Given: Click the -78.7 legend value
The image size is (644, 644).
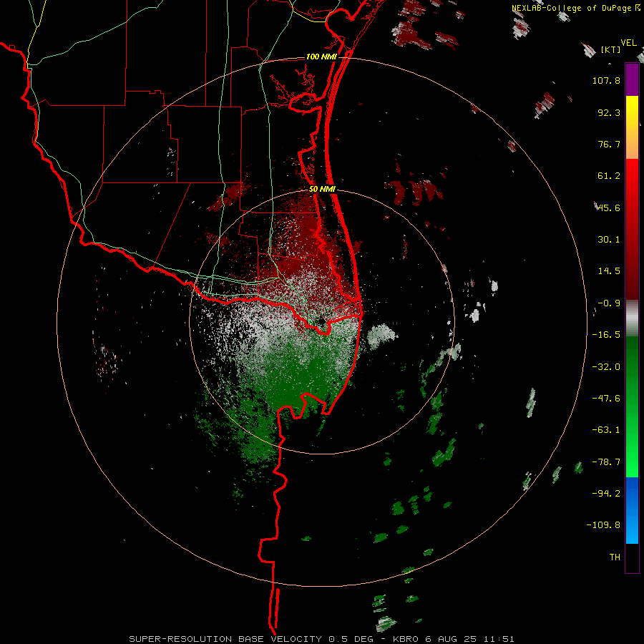Looking at the screenshot, I should coord(606,462).
